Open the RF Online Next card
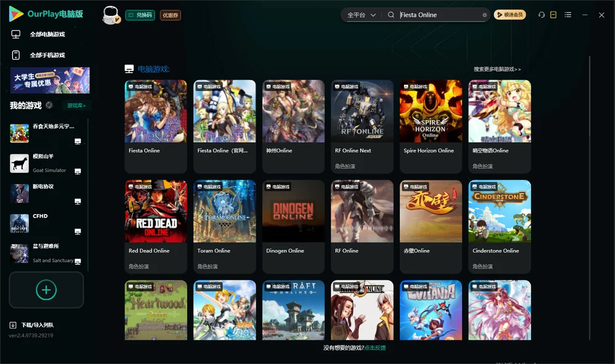Screen dimensions: 615x364 362,126
